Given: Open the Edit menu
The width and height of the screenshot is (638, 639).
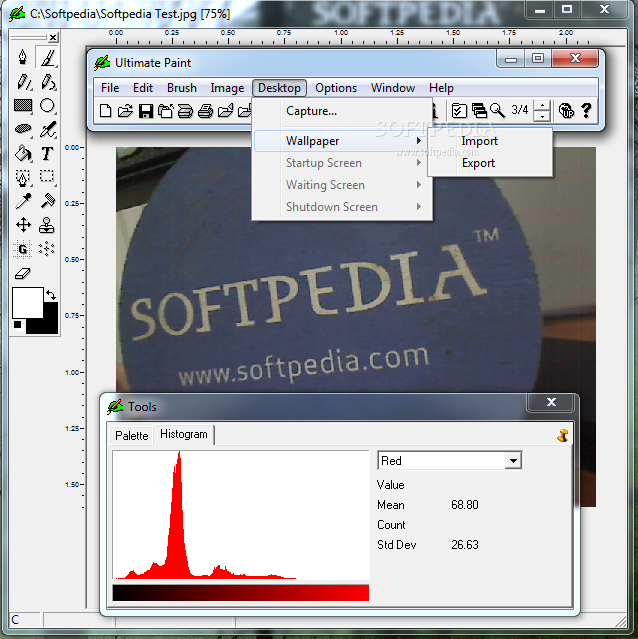Looking at the screenshot, I should pos(143,88).
